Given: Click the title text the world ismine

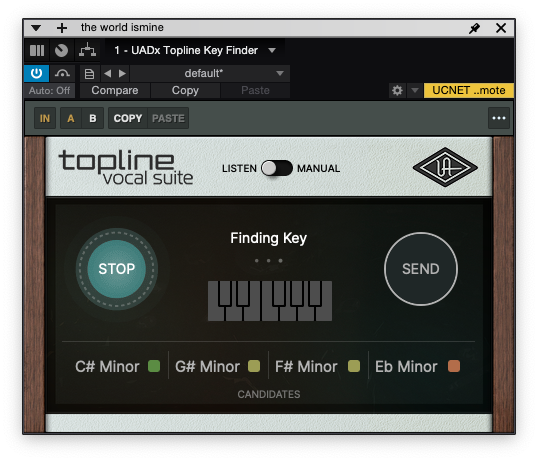Looking at the screenshot, I should pyautogui.click(x=122, y=27).
